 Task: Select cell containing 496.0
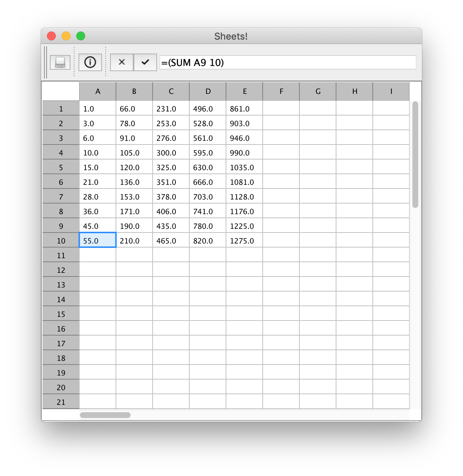(x=208, y=109)
